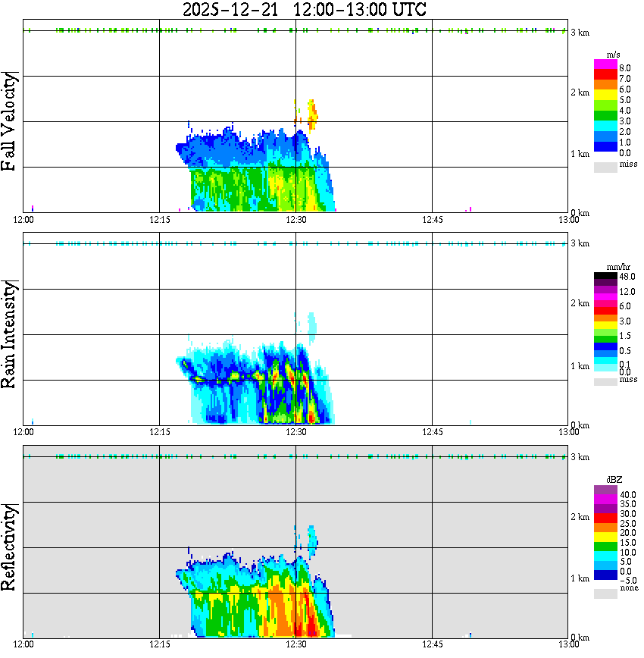Screen dimensions: 644x658
Task: Select the orange swatch in the dBZ legend
Action: (x=605, y=528)
